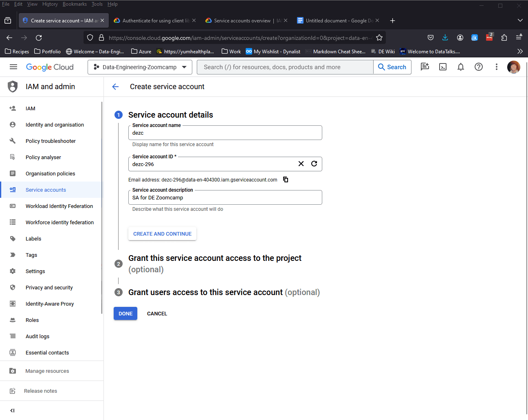Open the Data-Engineering-Zoomcamp project selector dropdown
Screen dimensions: 528x420
click(140, 67)
